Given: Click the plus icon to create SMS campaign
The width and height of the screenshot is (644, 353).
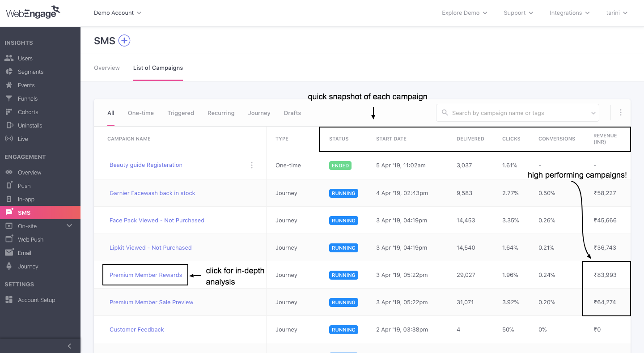Looking at the screenshot, I should click(x=124, y=41).
